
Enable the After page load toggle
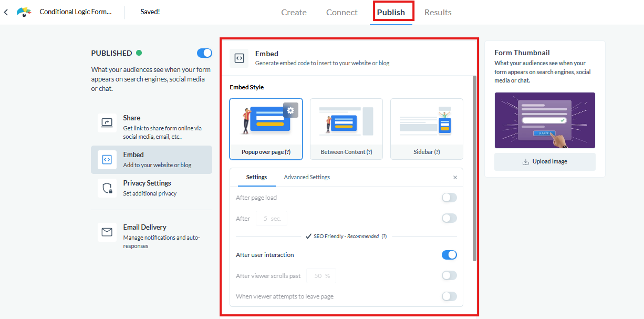click(x=449, y=198)
